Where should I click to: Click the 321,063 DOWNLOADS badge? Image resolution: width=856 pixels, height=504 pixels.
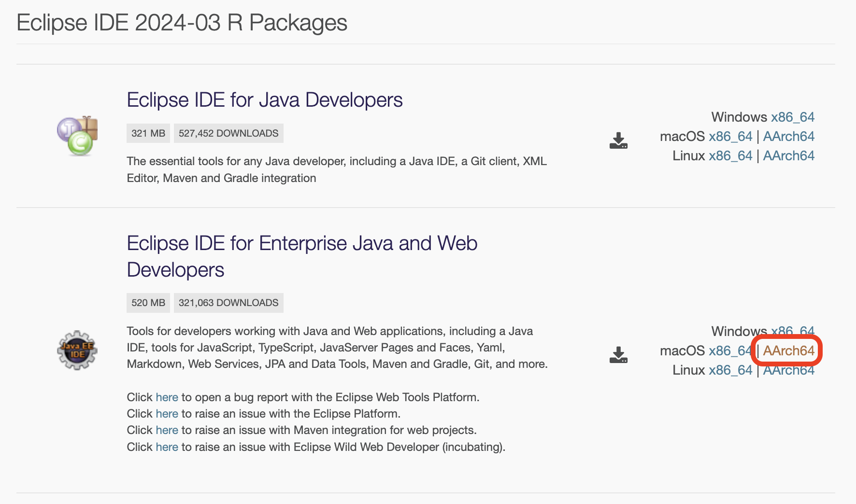point(228,303)
